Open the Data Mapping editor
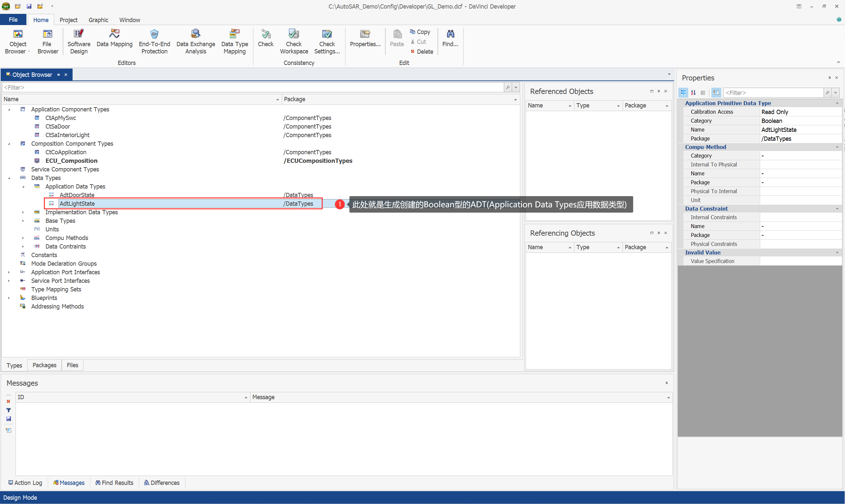The image size is (845, 504). pos(114,38)
